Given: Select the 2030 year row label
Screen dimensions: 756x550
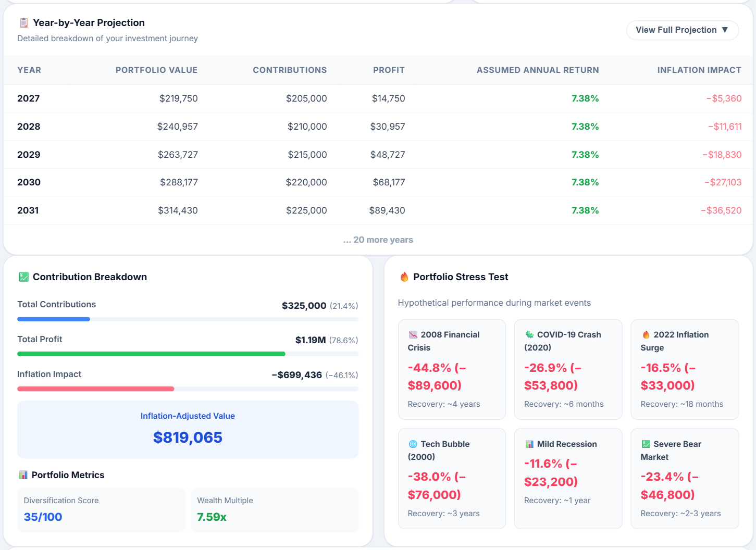Looking at the screenshot, I should pos(29,182).
